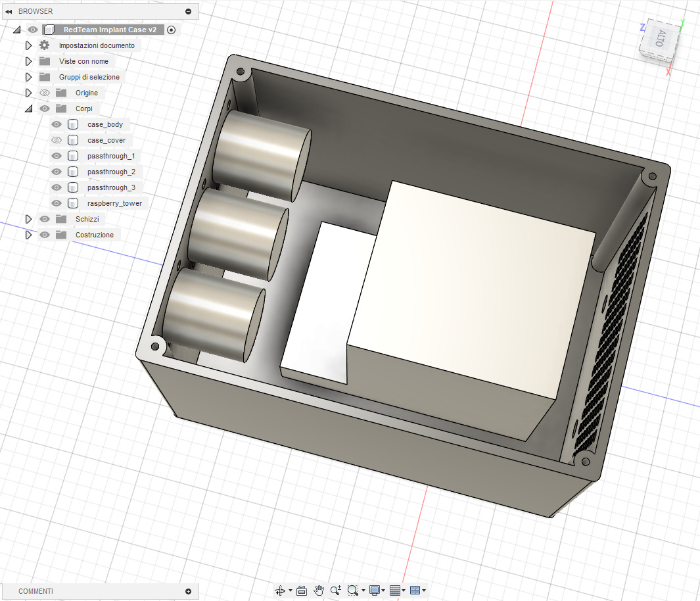Activate the RedTeam Implant Case v2 radio button

pyautogui.click(x=172, y=30)
